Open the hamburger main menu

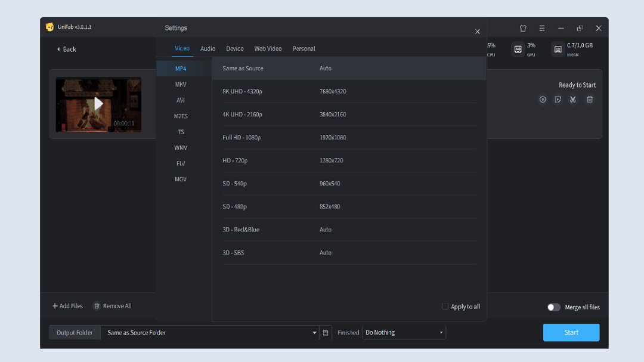click(542, 28)
